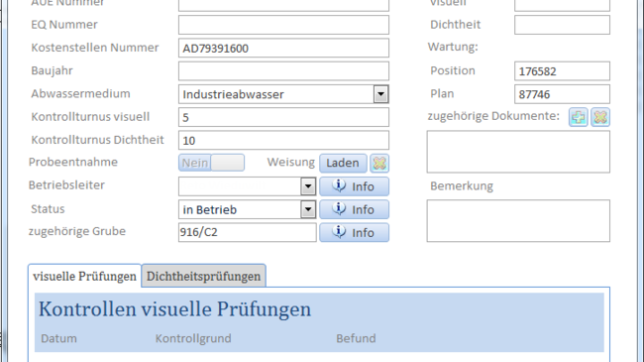The image size is (644, 362).
Task: Click the Plan field 87746
Action: [x=563, y=94]
